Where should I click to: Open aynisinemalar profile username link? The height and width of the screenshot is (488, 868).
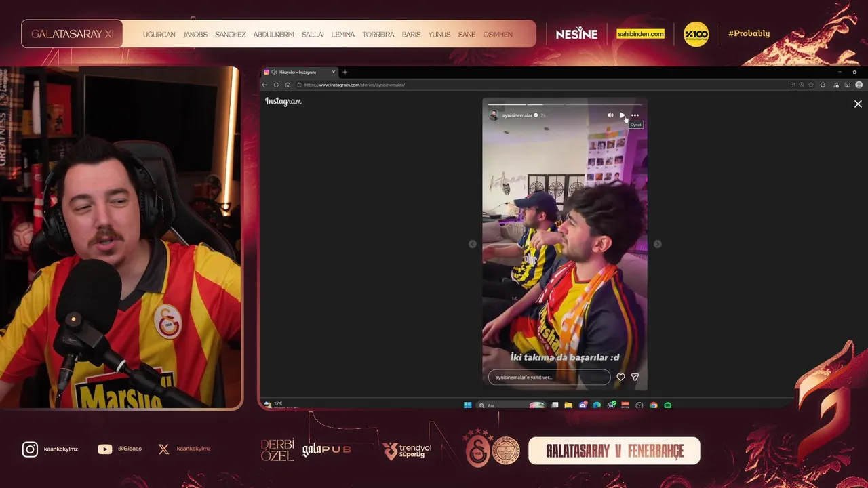(517, 115)
